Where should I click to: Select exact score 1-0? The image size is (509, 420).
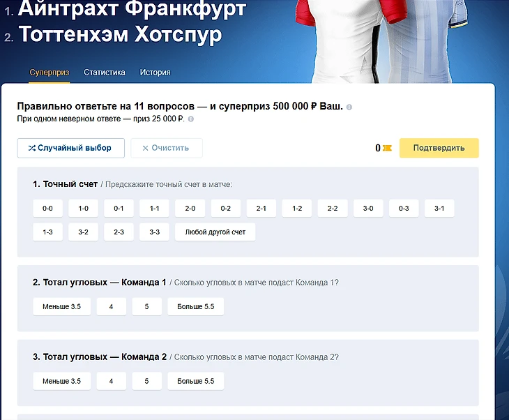83,208
